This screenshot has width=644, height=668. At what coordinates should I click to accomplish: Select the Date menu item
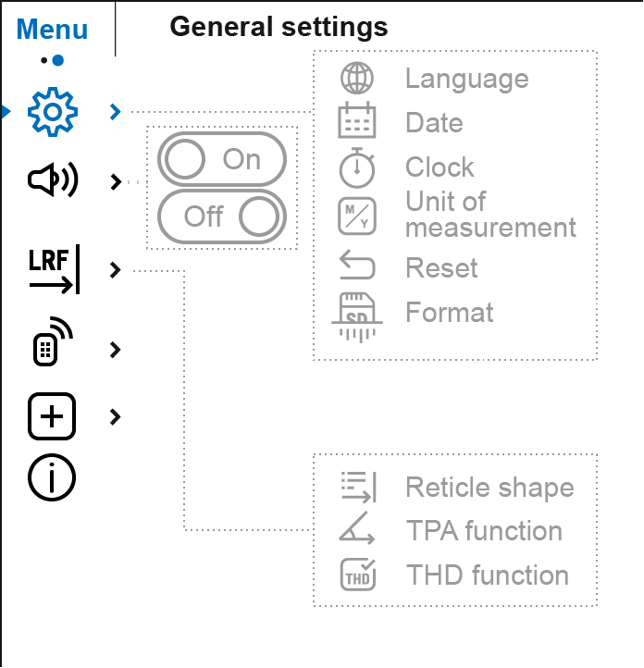(x=434, y=123)
